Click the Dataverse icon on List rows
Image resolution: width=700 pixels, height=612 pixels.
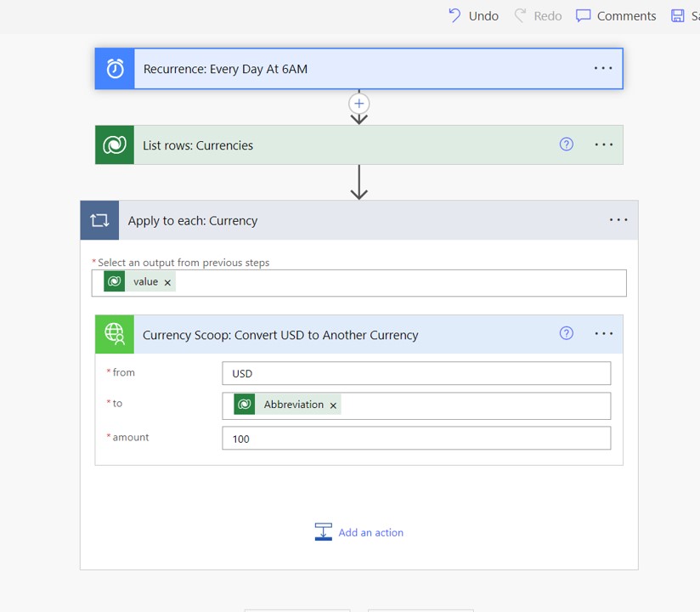(x=115, y=144)
